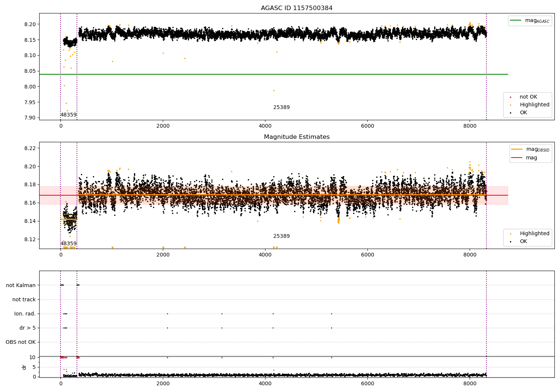Click the red dot marker beside "not OK"
The height and width of the screenshot is (392, 560).
tap(510, 97)
